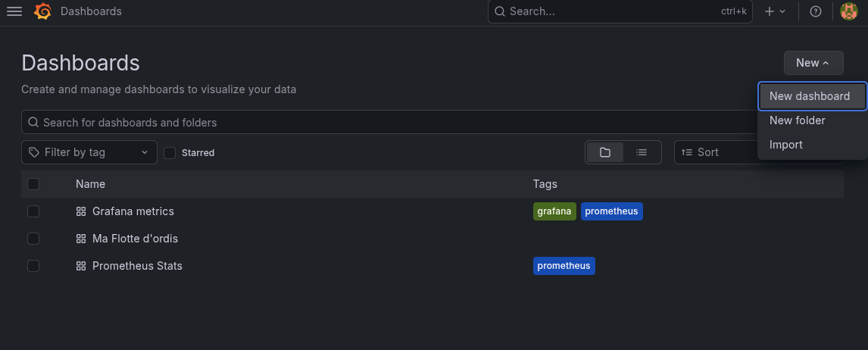Open the Grafana metrics dashboard
The height and width of the screenshot is (350, 868).
pyautogui.click(x=133, y=211)
